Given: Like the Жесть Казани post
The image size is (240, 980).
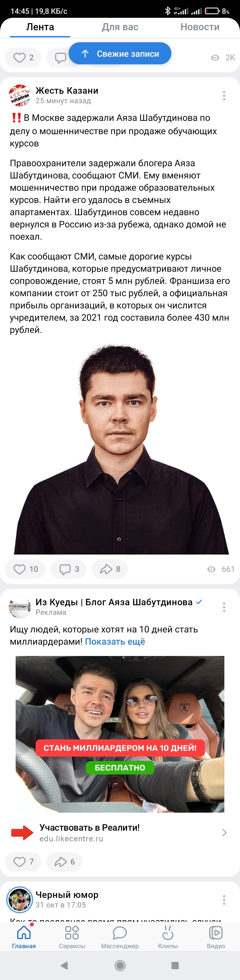Looking at the screenshot, I should tap(25, 569).
